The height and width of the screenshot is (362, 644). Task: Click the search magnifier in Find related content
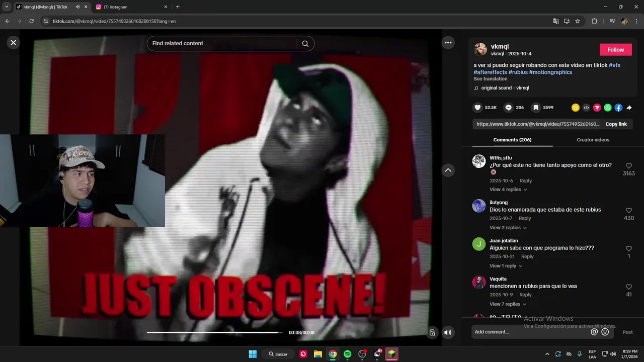tap(305, 44)
